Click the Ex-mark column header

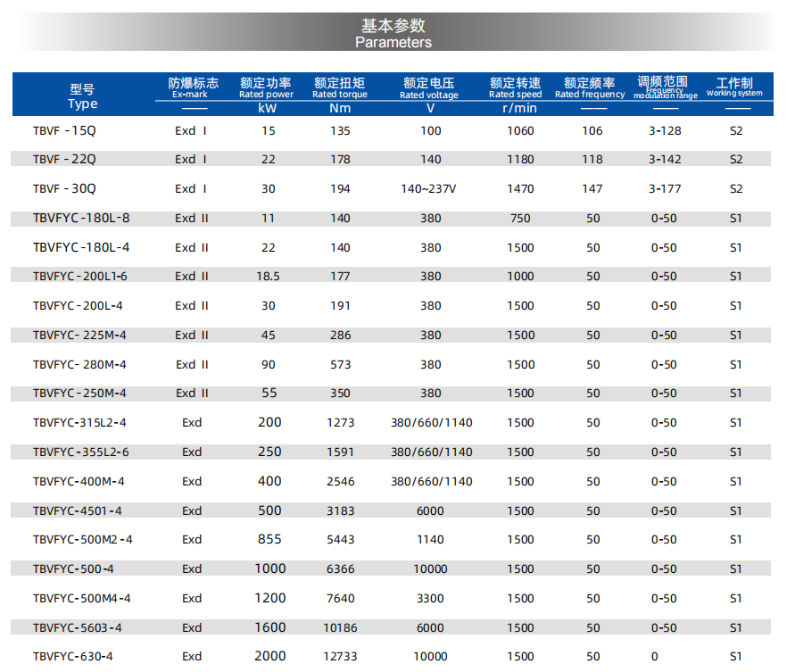click(193, 87)
